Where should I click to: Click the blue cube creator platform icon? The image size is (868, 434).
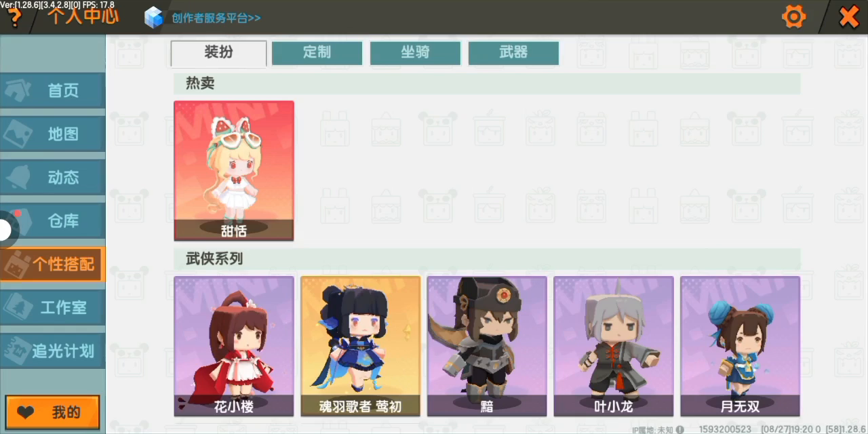(155, 17)
